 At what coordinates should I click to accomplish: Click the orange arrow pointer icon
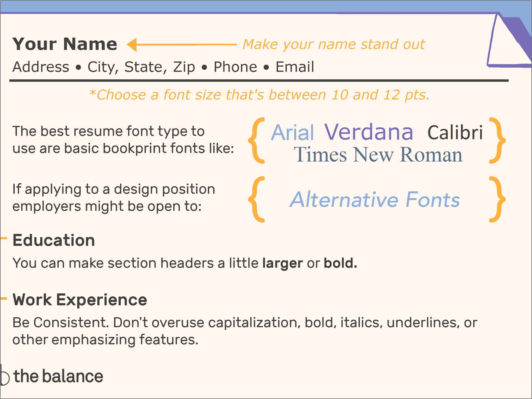click(126, 45)
